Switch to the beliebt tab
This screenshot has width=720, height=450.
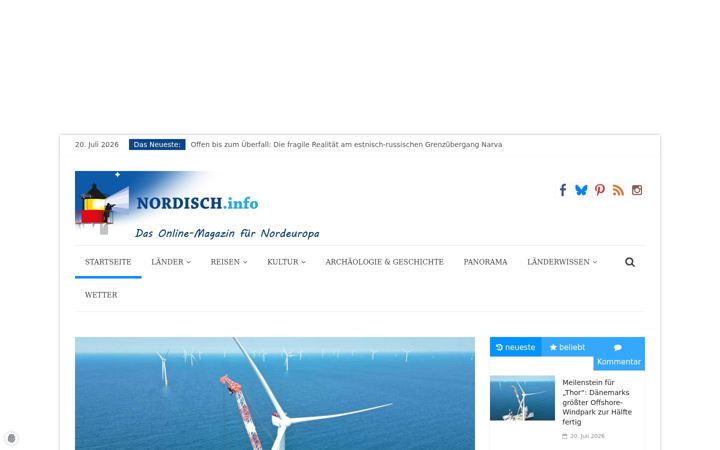568,347
